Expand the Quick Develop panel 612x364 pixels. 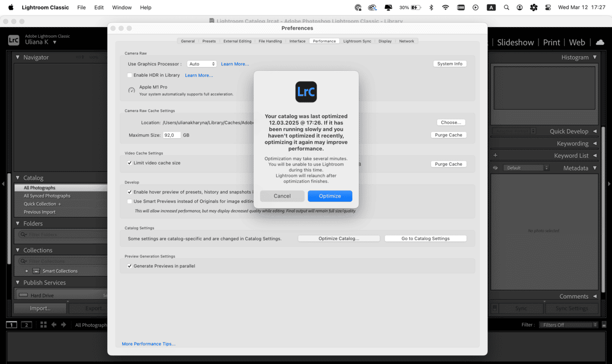(x=595, y=131)
